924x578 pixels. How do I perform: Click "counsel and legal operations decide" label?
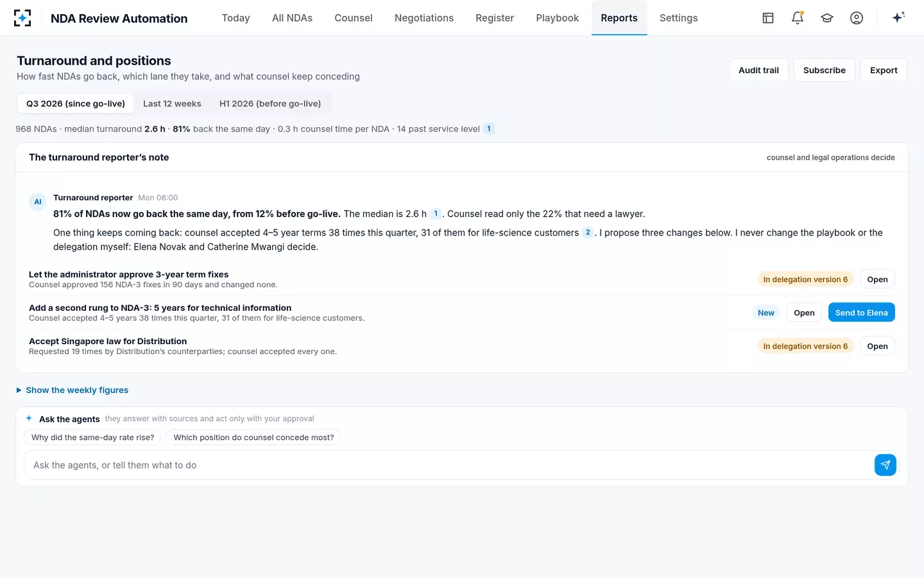click(830, 157)
